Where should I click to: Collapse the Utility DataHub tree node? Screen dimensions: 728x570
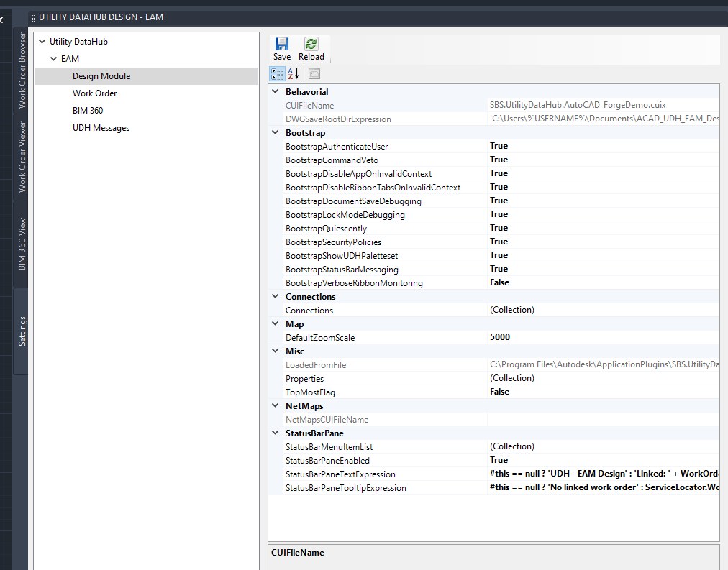pyautogui.click(x=42, y=42)
